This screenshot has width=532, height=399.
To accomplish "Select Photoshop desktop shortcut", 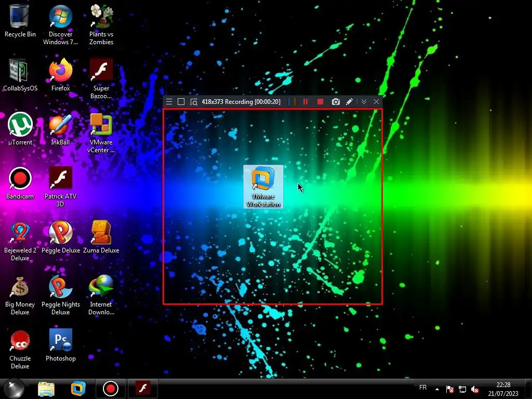I will [x=60, y=345].
